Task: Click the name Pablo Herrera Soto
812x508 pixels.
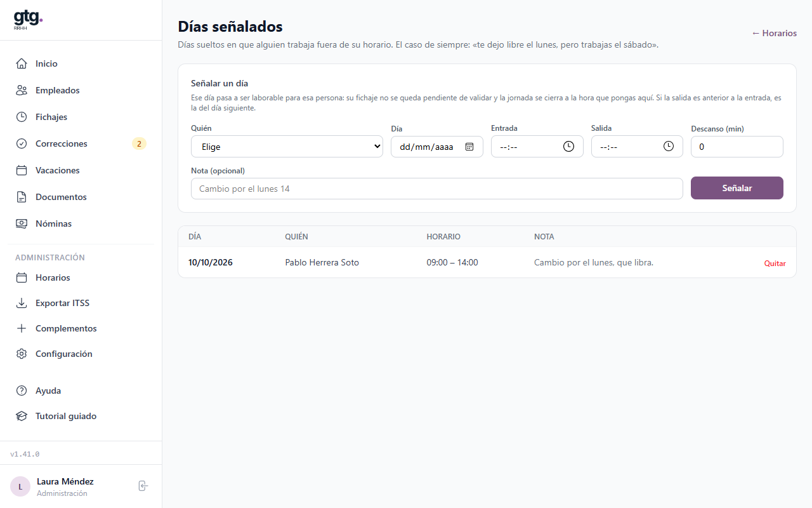Action: [322, 262]
